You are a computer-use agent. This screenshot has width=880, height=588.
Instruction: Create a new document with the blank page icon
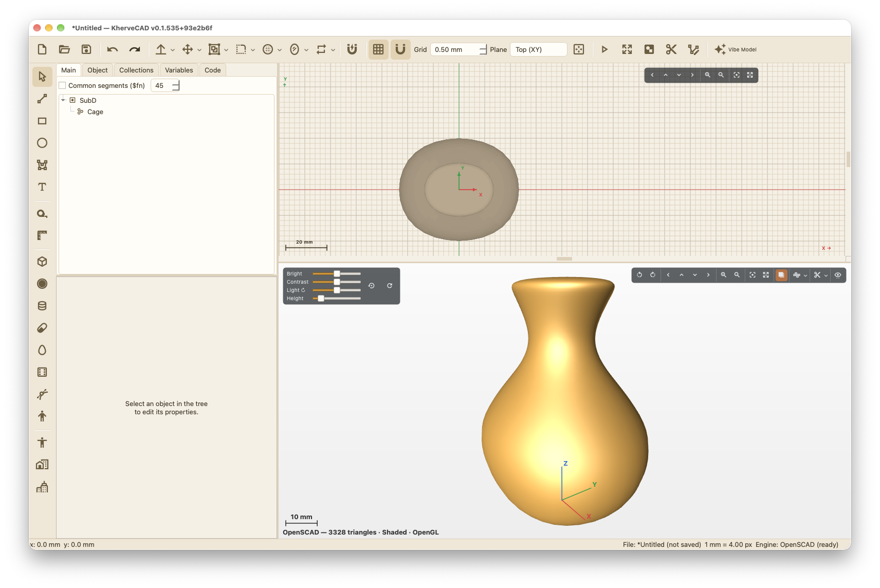point(42,49)
